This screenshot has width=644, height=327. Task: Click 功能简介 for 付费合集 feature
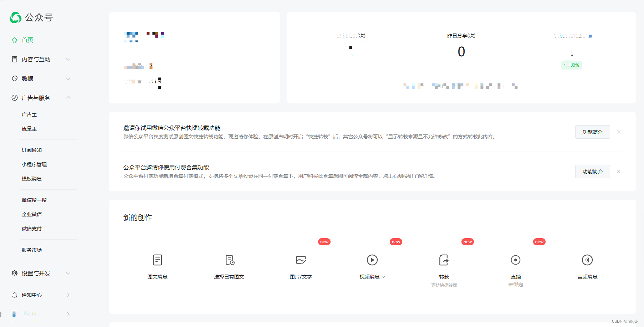pyautogui.click(x=592, y=172)
